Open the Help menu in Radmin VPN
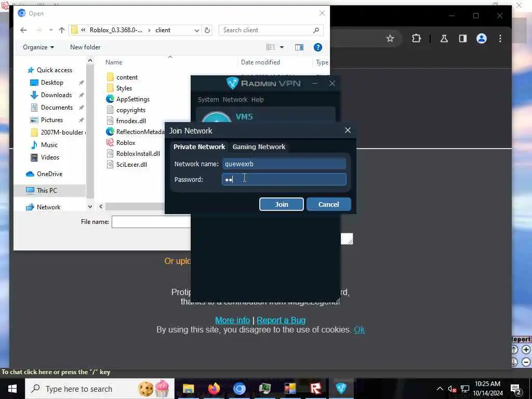The width and height of the screenshot is (532, 399). pyautogui.click(x=258, y=99)
